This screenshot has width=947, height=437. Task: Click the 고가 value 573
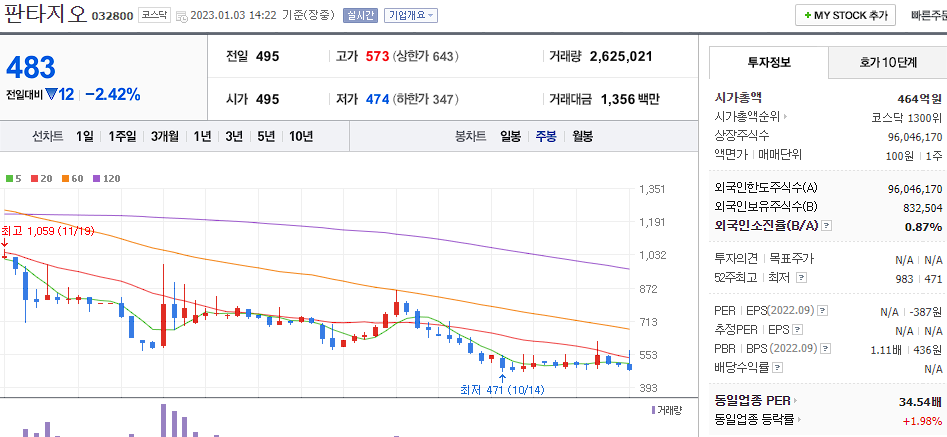click(x=377, y=57)
